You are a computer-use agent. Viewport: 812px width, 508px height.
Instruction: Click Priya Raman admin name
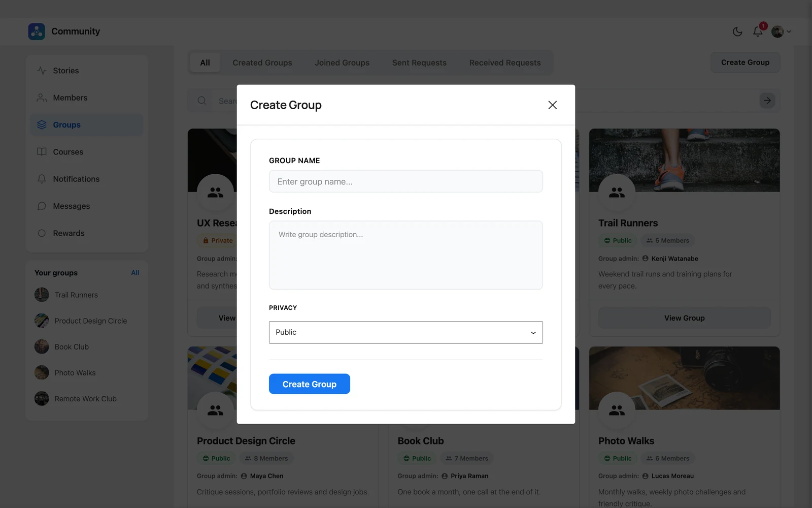[x=469, y=476]
